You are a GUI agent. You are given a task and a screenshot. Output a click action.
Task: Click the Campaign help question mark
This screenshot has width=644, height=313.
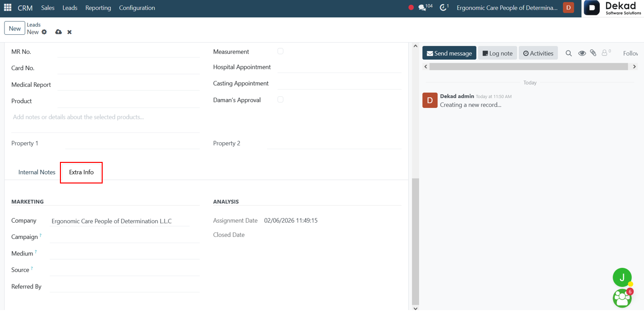(x=40, y=235)
